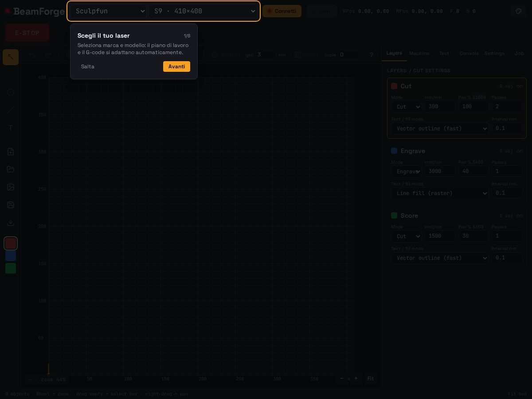Toggle the Engrave layer on switch

519,151
